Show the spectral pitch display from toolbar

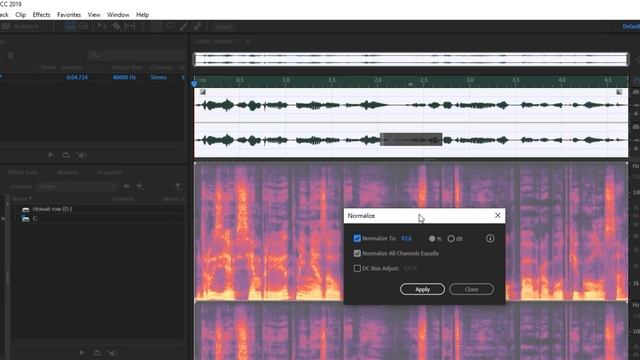point(83,27)
